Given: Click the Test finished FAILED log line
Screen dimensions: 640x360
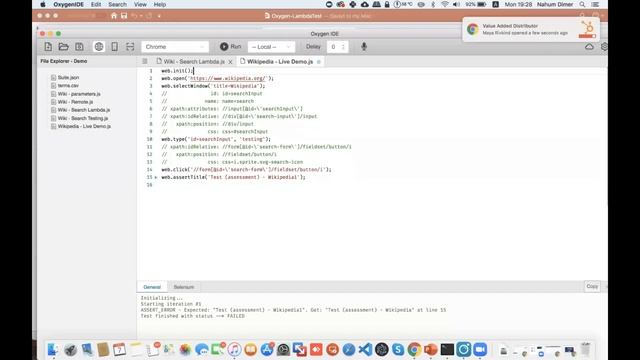Looking at the screenshot, I should coord(193,316).
